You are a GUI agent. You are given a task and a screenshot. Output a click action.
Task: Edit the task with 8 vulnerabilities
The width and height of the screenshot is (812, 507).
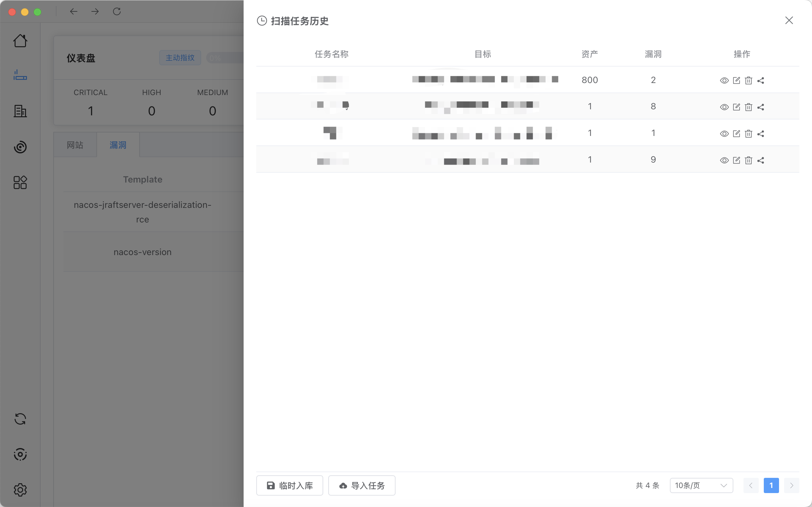tap(736, 107)
